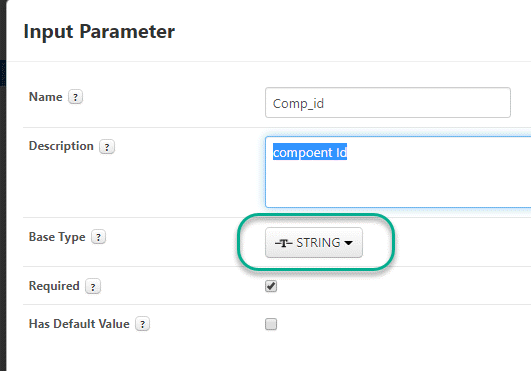Screen dimensions: 531x371
Task: Open the STRING base type dropdown
Action: coord(314,243)
